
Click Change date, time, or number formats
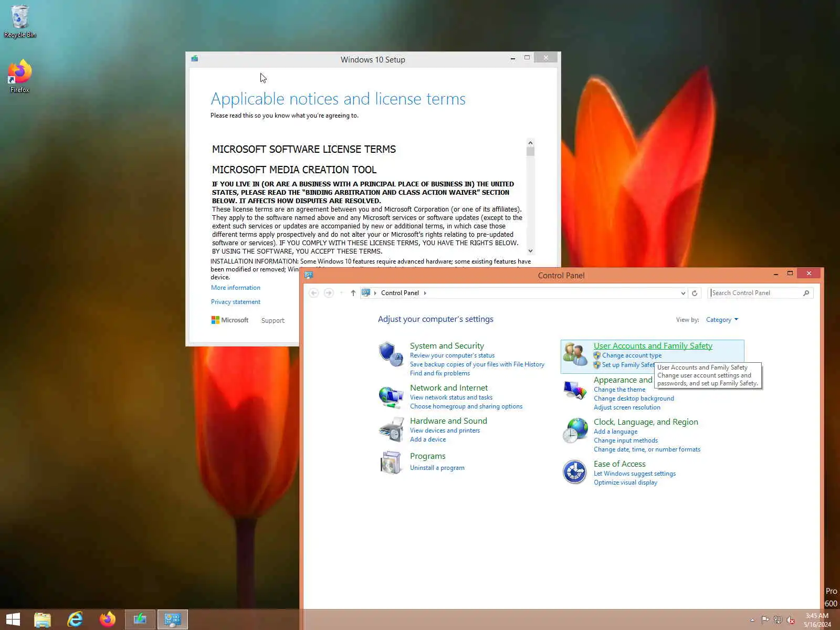(647, 449)
